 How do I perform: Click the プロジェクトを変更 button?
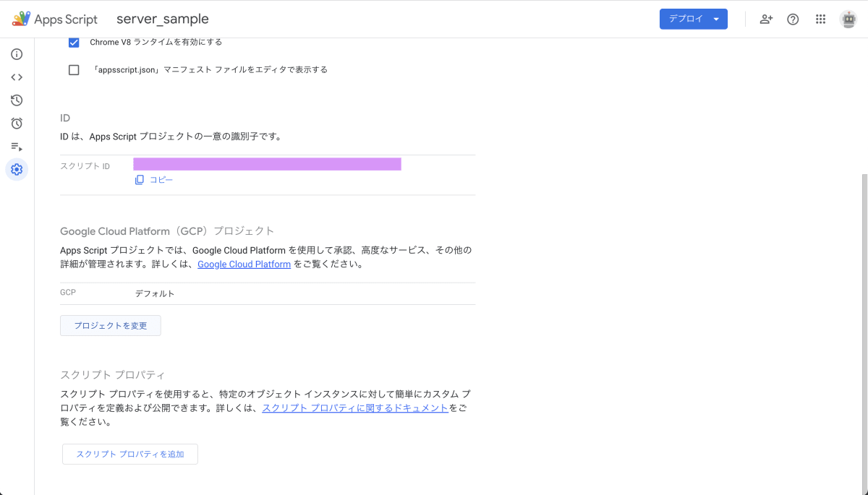click(x=111, y=326)
